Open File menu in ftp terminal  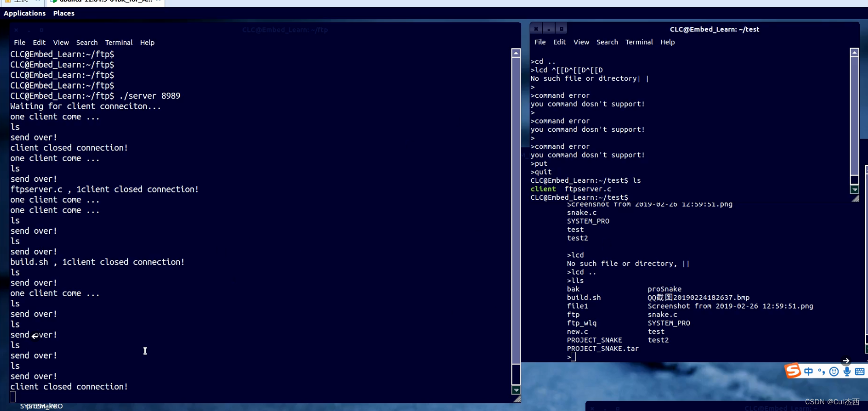[x=20, y=42]
